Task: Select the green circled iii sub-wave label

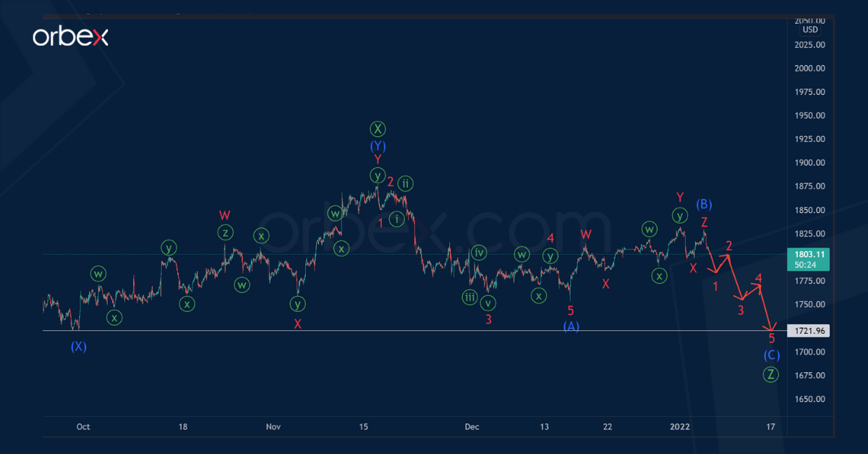Action: click(x=470, y=297)
